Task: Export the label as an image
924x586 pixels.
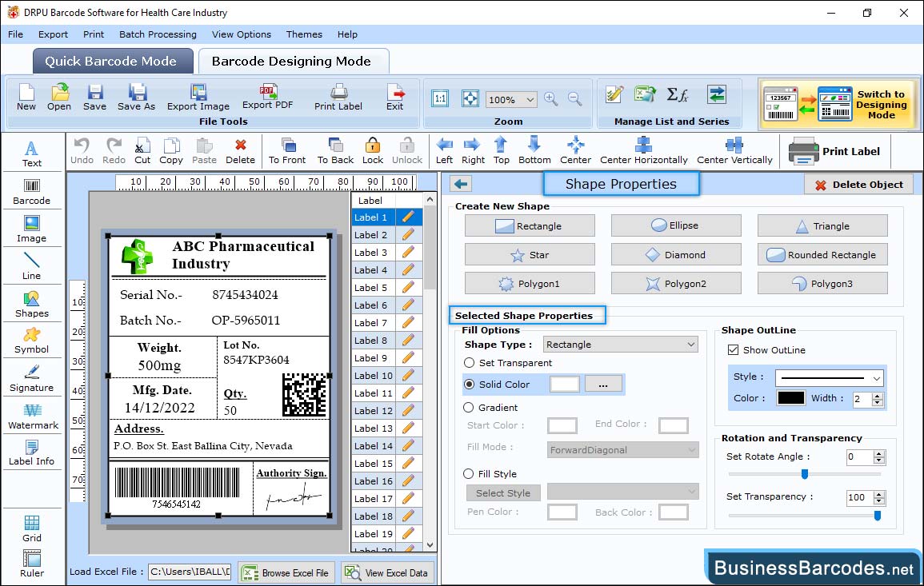Action: point(198,98)
